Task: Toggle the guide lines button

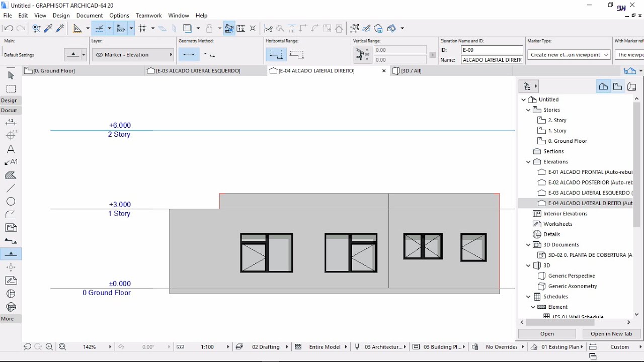Action: [100, 28]
